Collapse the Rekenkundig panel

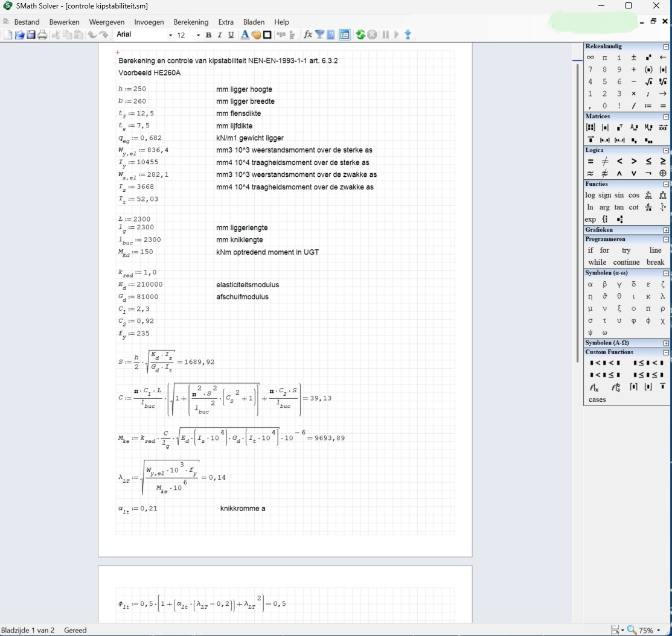(666, 46)
